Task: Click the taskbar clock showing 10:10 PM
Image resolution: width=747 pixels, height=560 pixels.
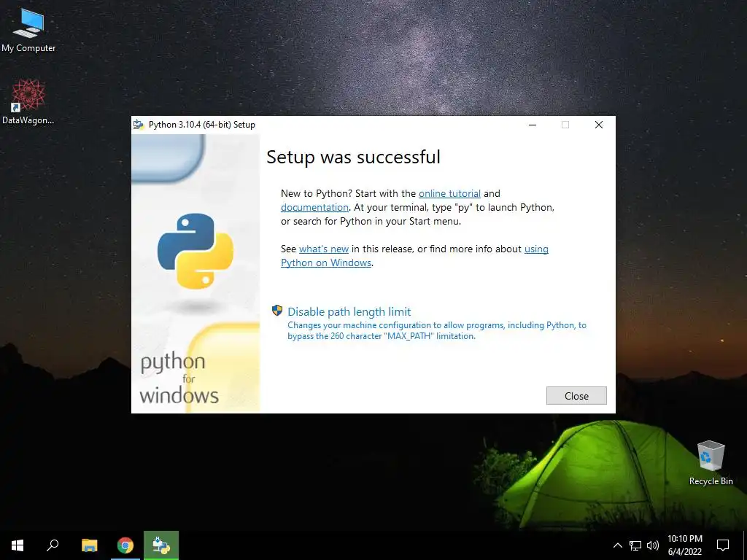Action: coord(684,545)
